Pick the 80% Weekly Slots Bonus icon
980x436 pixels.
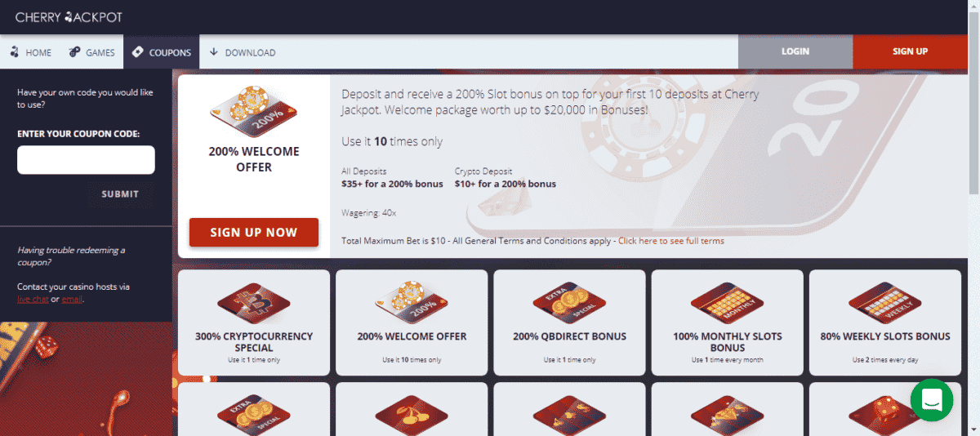[x=885, y=302]
